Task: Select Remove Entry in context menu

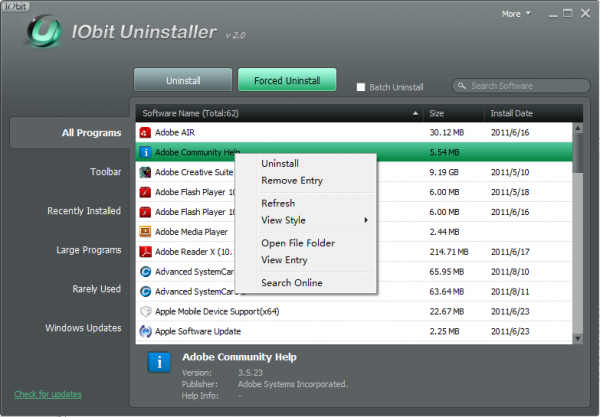Action: (292, 180)
